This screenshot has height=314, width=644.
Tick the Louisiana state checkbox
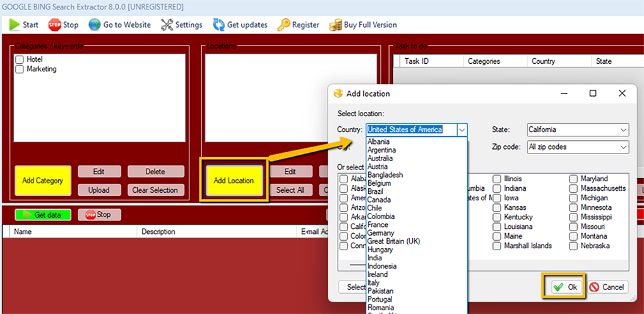[496, 226]
